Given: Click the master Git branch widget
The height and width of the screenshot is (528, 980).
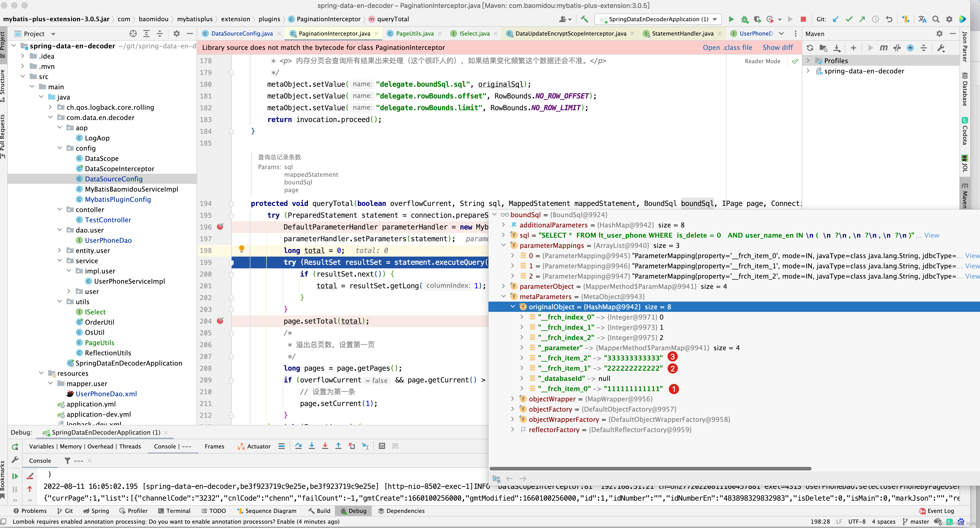Looking at the screenshot, I should 916,522.
